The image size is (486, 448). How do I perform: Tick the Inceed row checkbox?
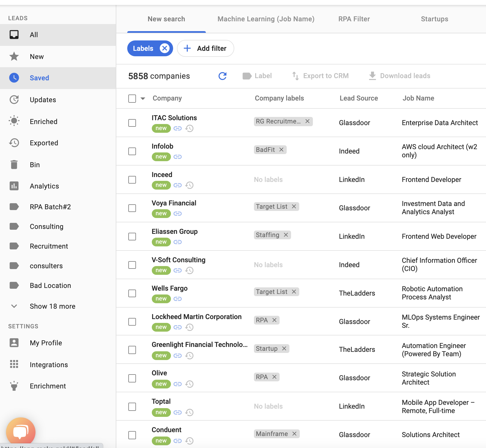132,180
